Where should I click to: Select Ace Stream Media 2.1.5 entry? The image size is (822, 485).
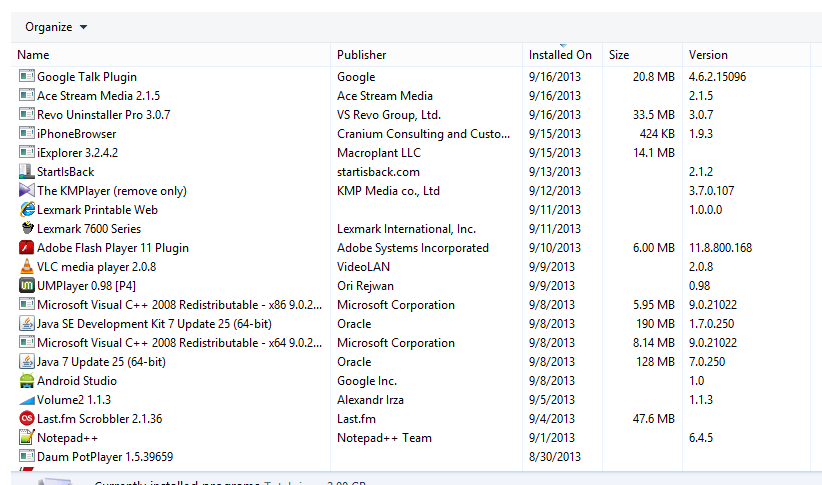(x=99, y=95)
